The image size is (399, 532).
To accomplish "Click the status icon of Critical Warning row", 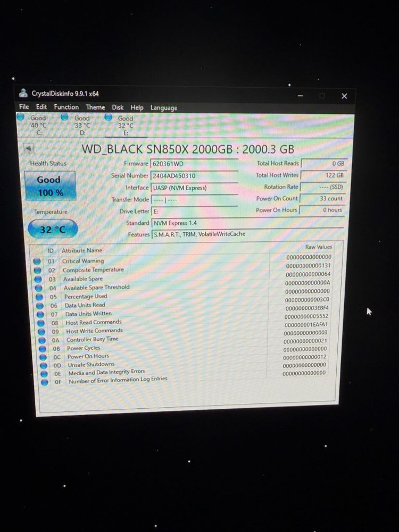I will tap(37, 261).
